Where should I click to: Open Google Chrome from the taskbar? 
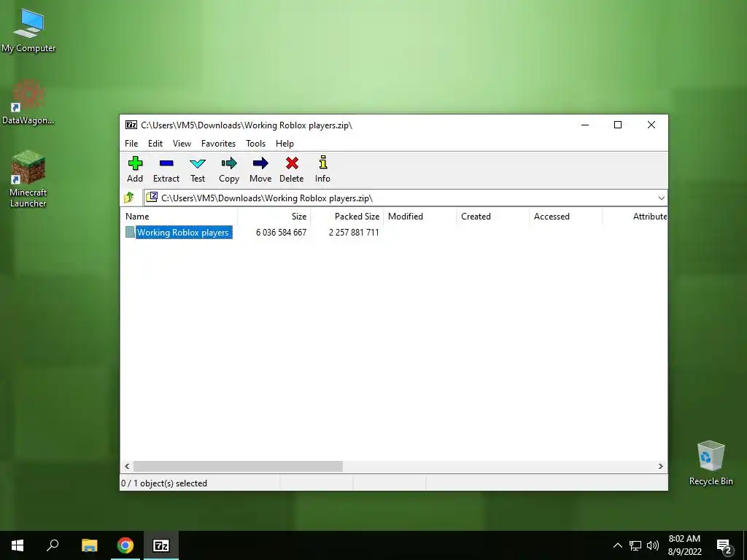125,545
